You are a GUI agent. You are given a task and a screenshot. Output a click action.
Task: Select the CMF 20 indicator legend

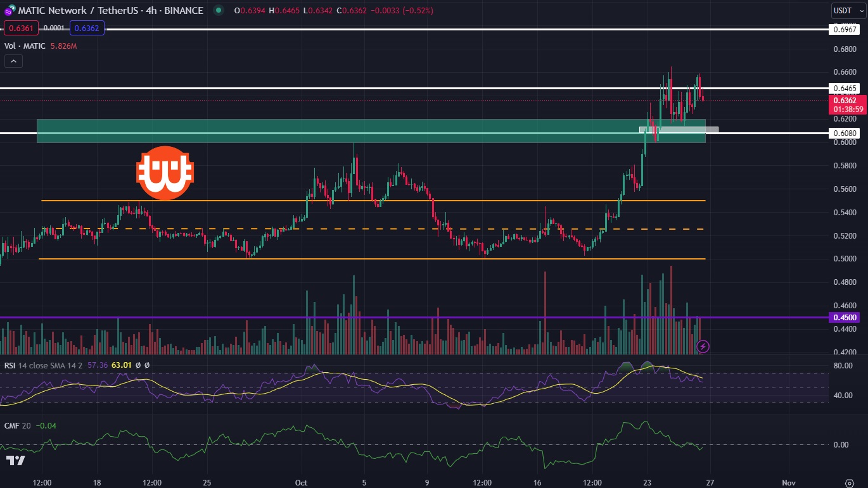(18, 425)
